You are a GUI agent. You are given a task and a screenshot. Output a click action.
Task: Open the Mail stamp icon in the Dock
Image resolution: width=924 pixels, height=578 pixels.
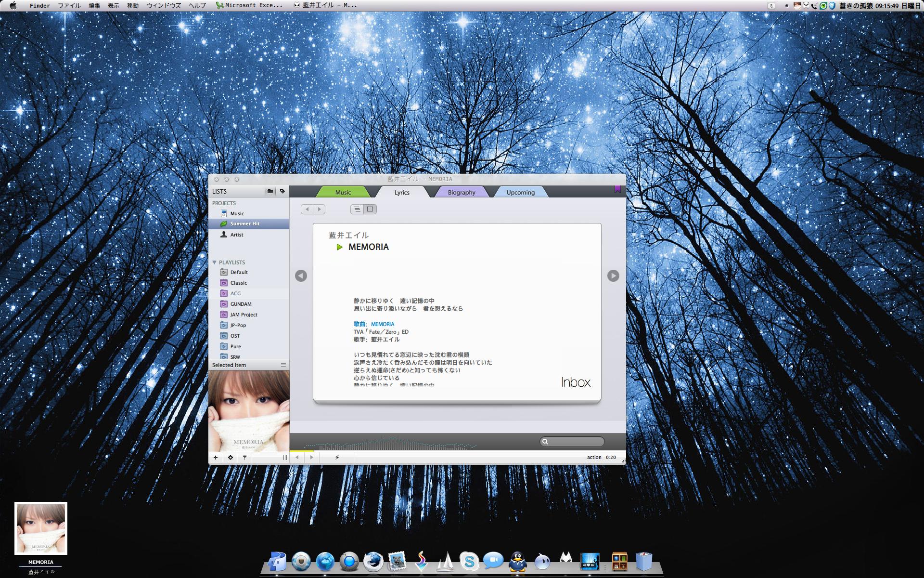coord(397,562)
